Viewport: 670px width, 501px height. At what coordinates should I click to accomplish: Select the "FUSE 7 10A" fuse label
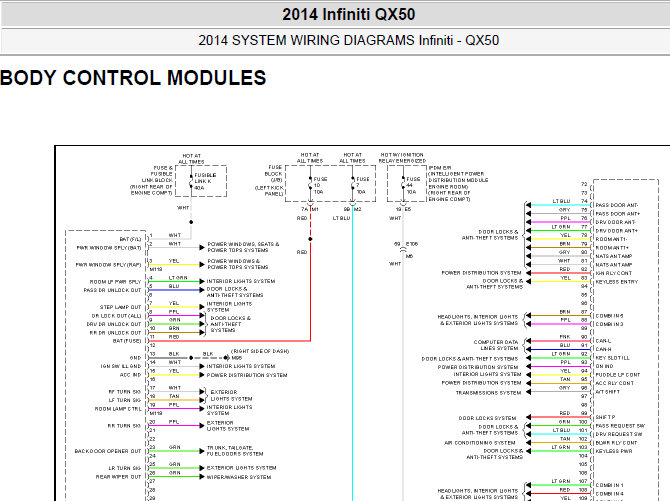coord(363,186)
